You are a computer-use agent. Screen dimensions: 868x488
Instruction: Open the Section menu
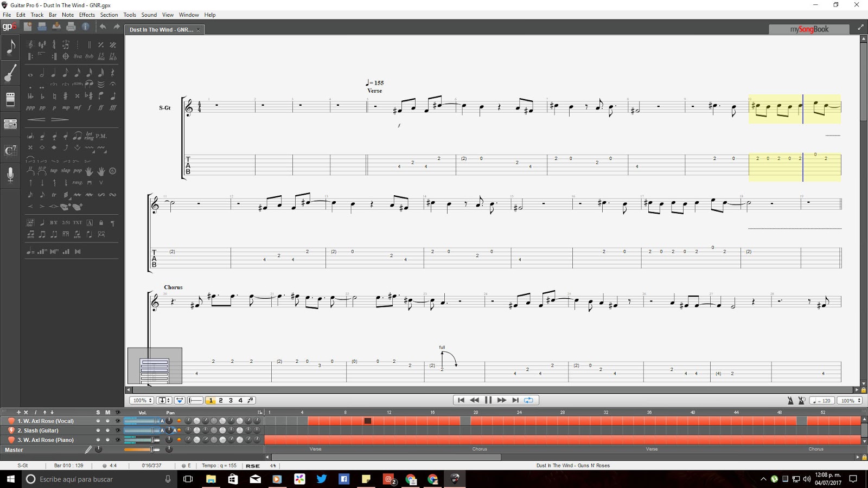(x=109, y=15)
